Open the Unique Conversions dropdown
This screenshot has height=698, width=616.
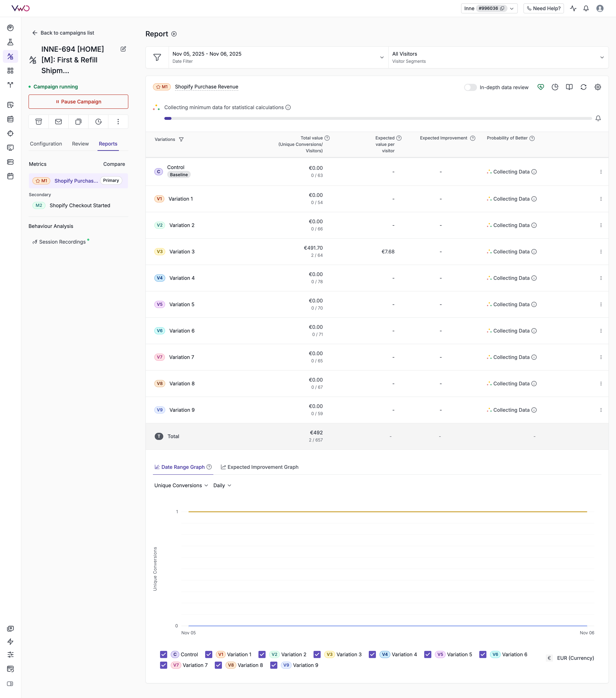tap(181, 485)
